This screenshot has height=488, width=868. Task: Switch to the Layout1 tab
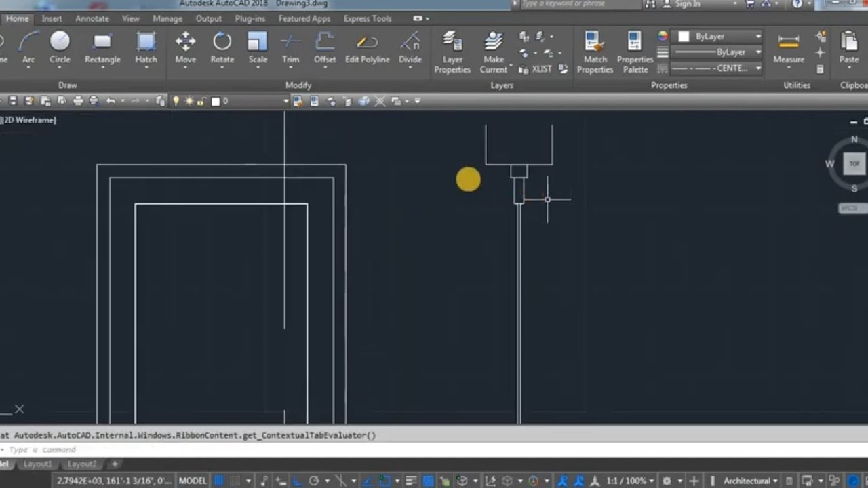[38, 464]
